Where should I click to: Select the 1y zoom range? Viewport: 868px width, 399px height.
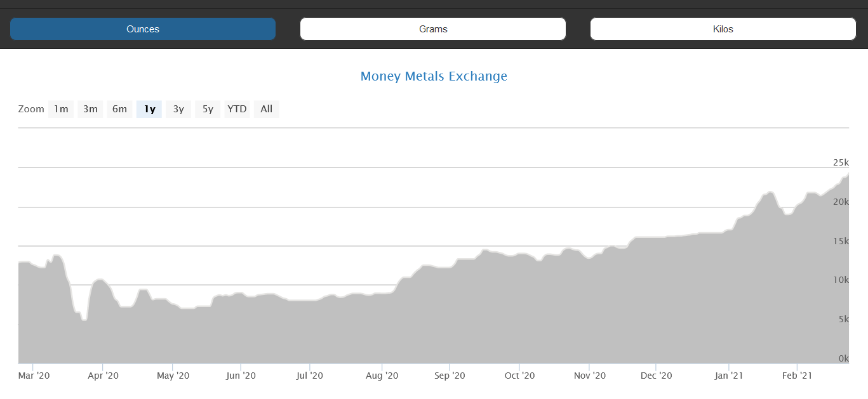pos(149,109)
